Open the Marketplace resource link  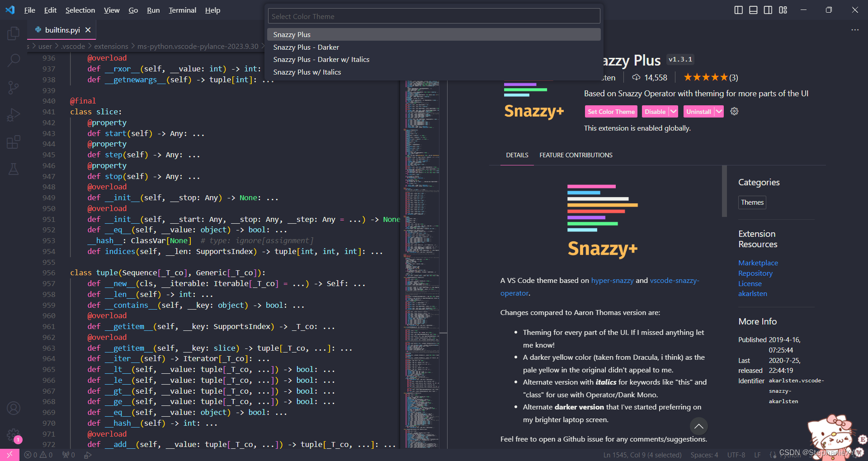758,263
